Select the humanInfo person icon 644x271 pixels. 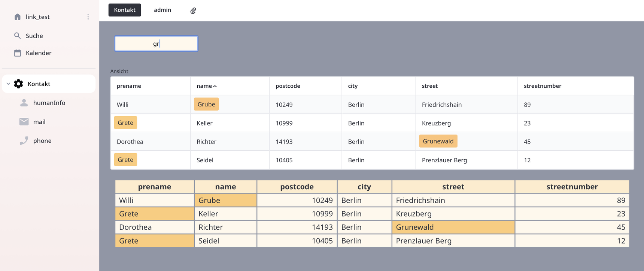(24, 103)
